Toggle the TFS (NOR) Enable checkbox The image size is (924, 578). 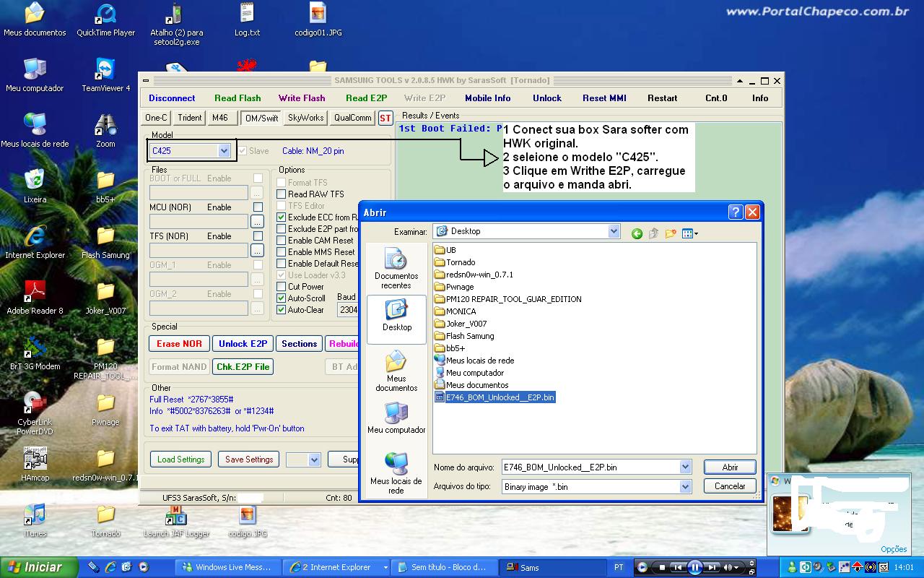[x=258, y=236]
